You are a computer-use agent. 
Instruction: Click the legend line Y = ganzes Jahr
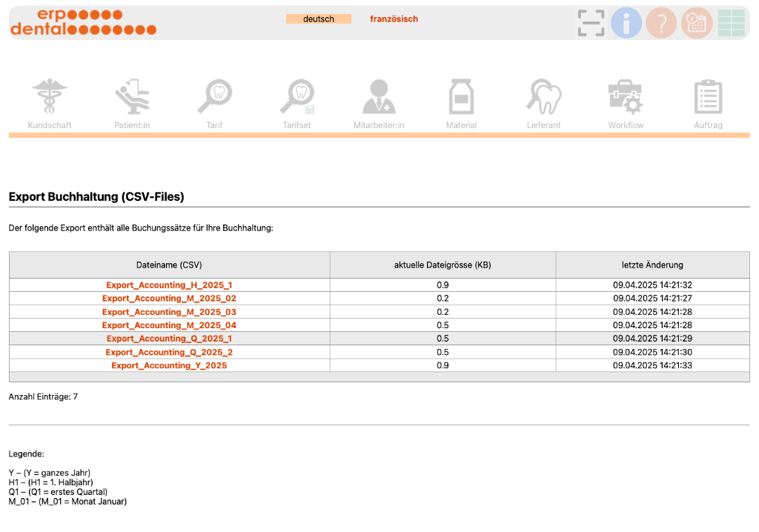pyautogui.click(x=50, y=473)
